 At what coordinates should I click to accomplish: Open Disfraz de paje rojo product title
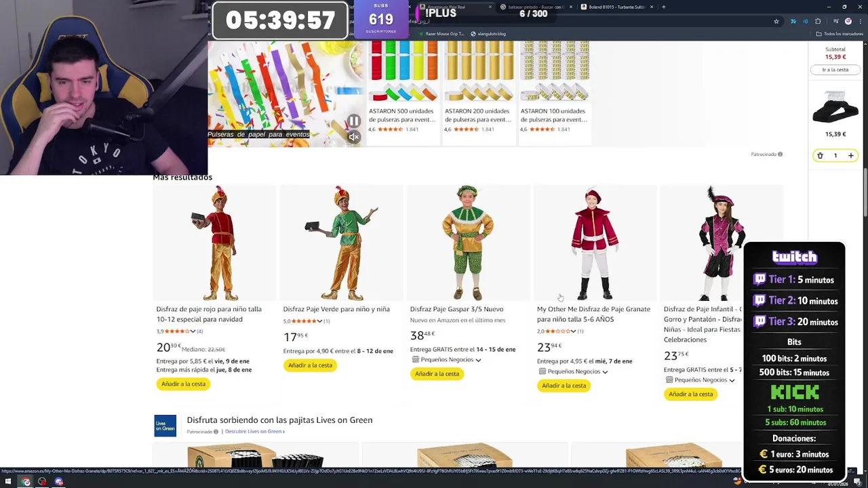[x=209, y=314]
